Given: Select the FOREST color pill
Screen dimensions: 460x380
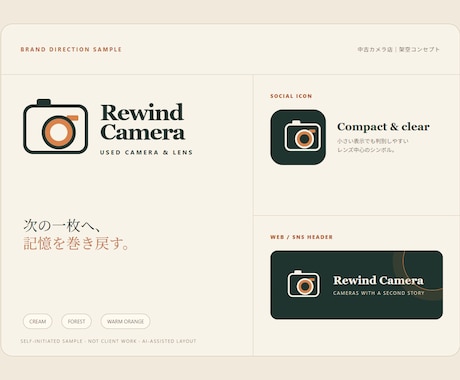Looking at the screenshot, I should pyautogui.click(x=76, y=321).
